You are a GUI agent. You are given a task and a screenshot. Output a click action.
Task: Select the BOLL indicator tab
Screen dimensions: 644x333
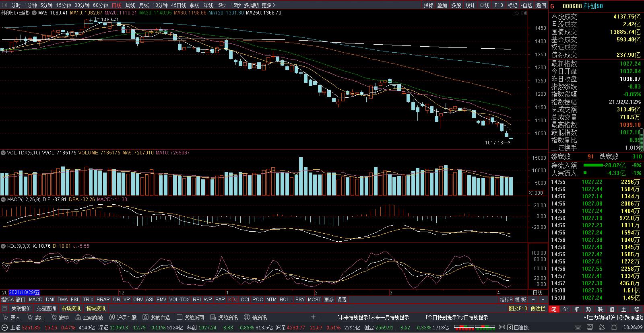point(286,300)
